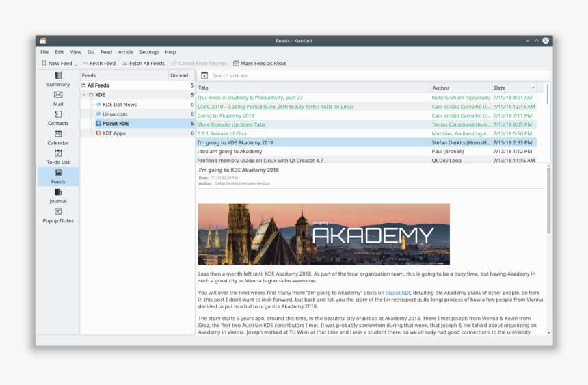Follow the Planet KDE link in article
This screenshot has height=385, width=588.
click(x=398, y=293)
